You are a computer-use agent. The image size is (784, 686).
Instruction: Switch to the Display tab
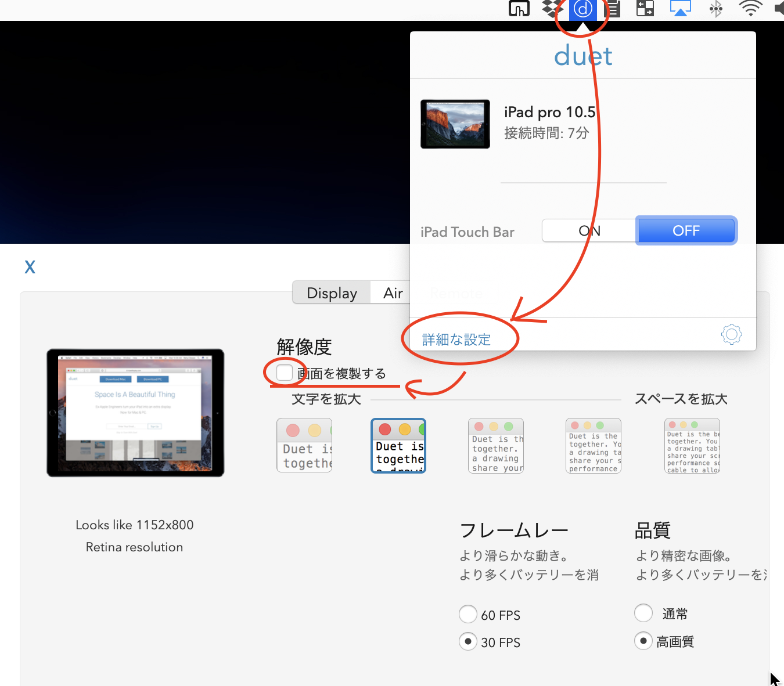(332, 293)
